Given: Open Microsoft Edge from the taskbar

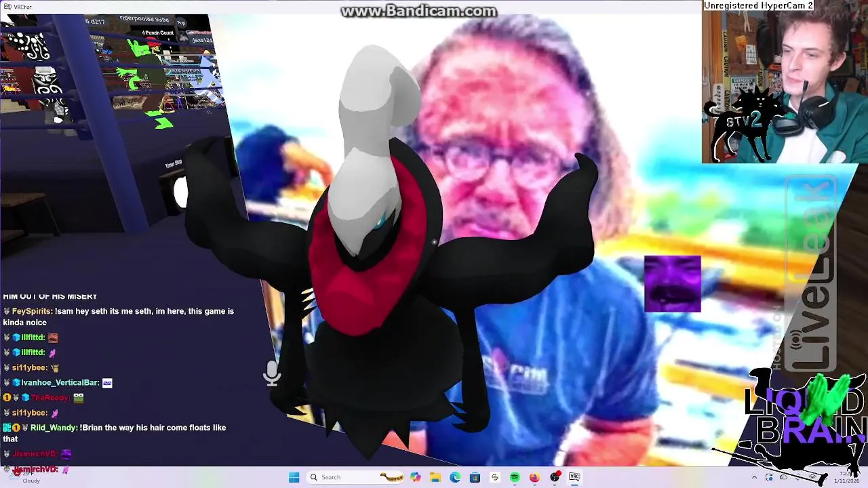Looking at the screenshot, I should [x=455, y=477].
